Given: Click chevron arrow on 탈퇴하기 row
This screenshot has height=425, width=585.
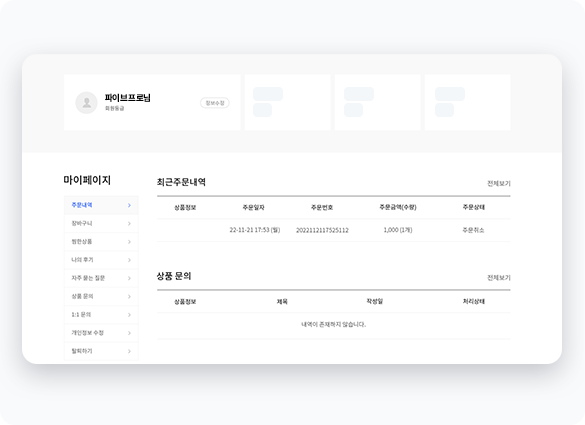Looking at the screenshot, I should coord(129,351).
